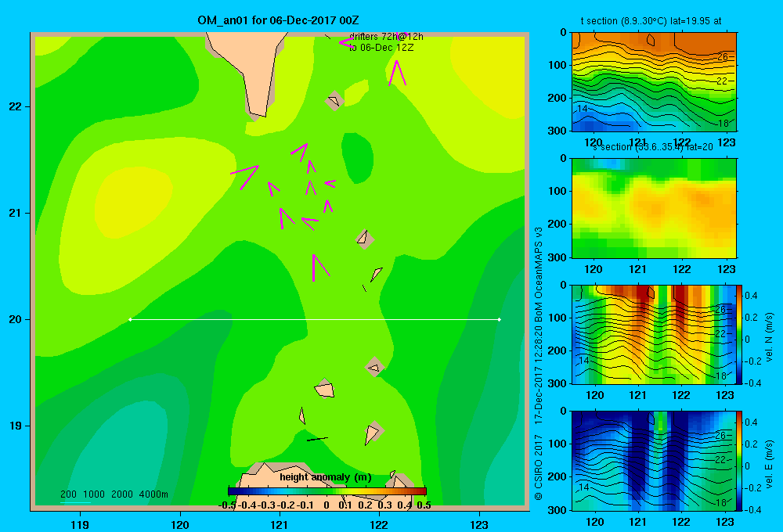Image resolution: width=783 pixels, height=532 pixels.
Task: Click longitude 120 under eastward velocity section
Action: pyautogui.click(x=594, y=522)
